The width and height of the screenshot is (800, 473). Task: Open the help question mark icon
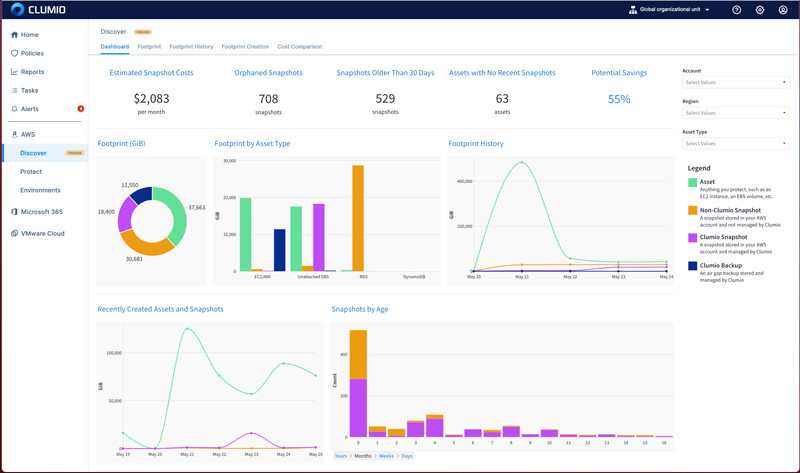(736, 10)
